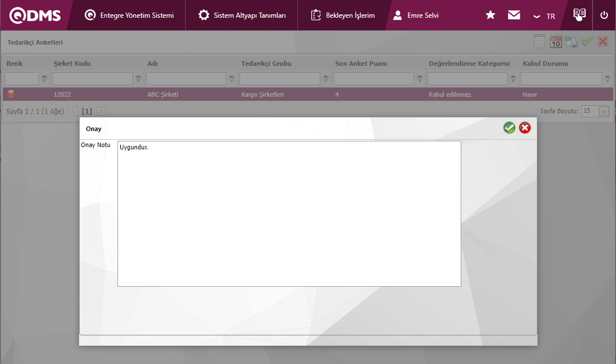The height and width of the screenshot is (364, 616).
Task: Click the Renk column filter field
Action: [x=22, y=79]
